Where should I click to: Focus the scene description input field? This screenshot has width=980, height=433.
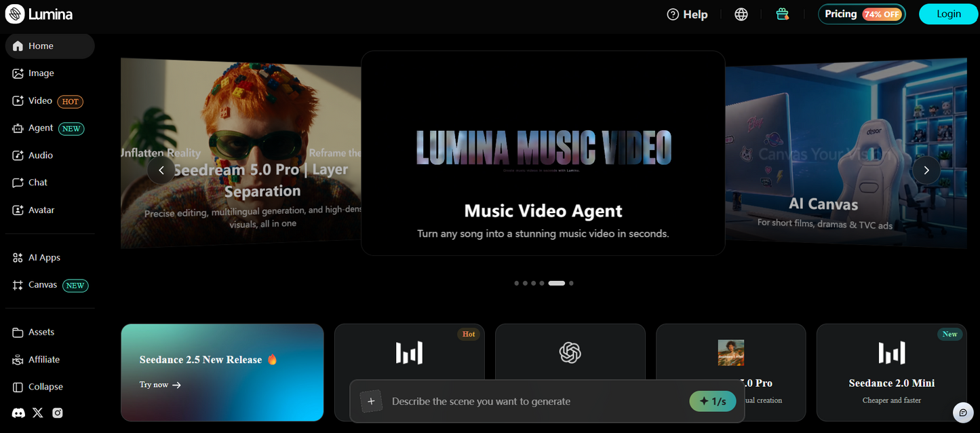[536, 402]
